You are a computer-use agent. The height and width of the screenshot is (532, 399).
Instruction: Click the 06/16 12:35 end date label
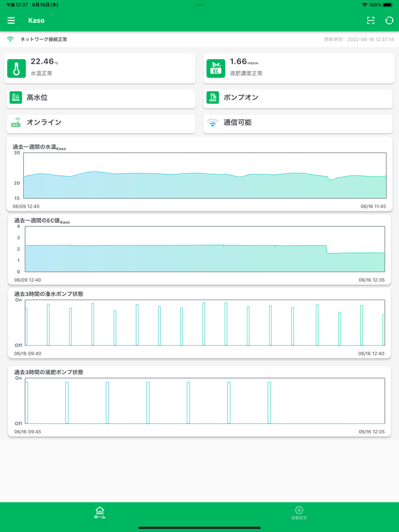point(372,280)
